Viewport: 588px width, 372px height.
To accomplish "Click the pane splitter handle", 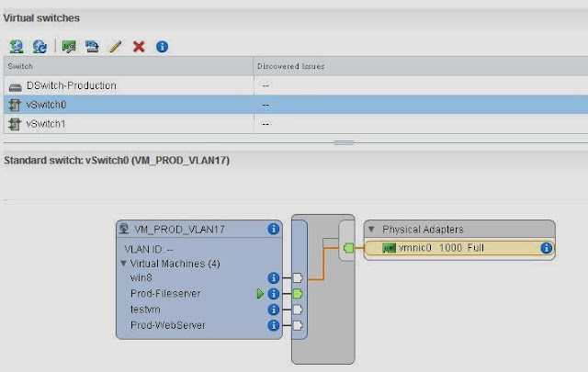I will (x=344, y=142).
